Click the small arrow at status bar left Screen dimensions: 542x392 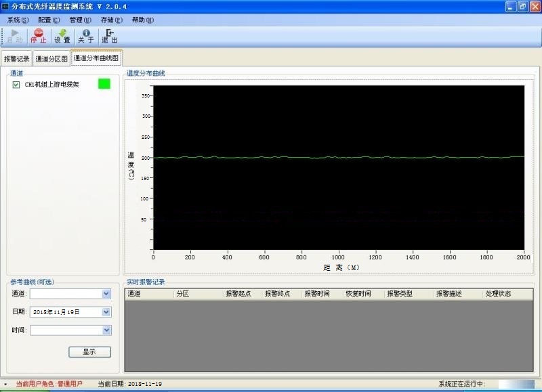pos(5,385)
